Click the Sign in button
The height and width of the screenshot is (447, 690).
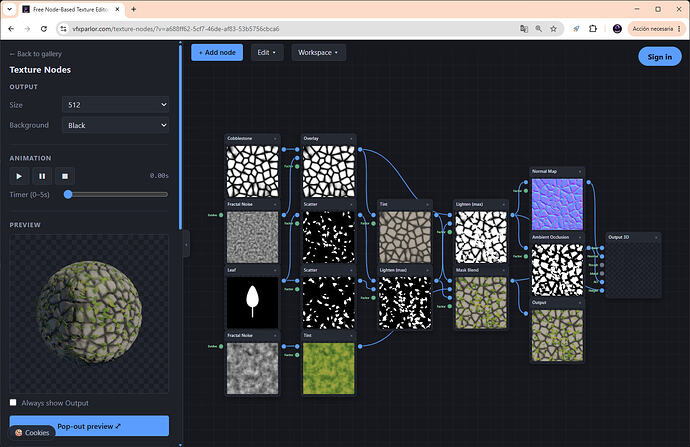tap(660, 57)
